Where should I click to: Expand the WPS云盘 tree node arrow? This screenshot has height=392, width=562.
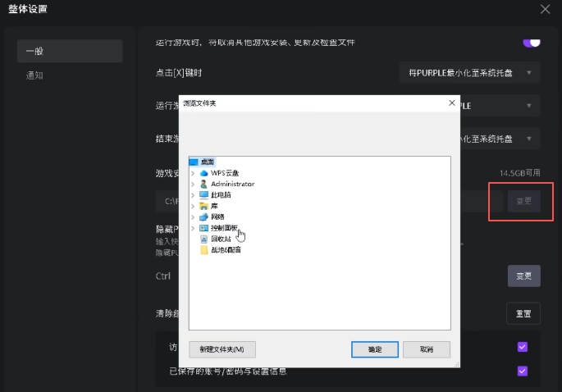click(193, 173)
